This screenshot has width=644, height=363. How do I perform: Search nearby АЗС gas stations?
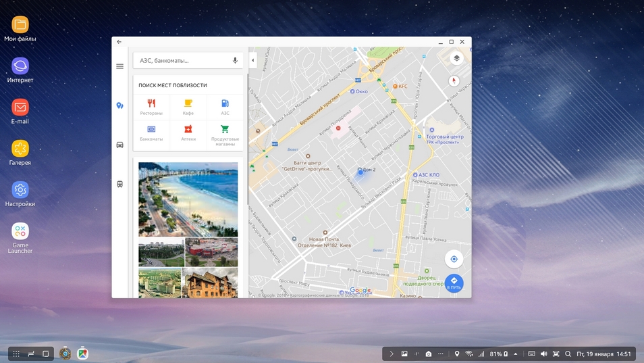point(225,107)
